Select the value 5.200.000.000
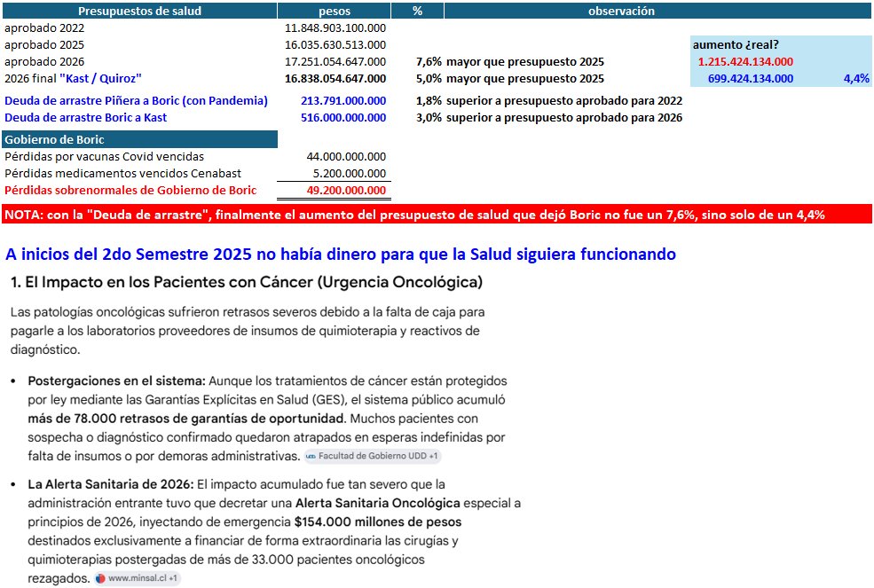 350,173
